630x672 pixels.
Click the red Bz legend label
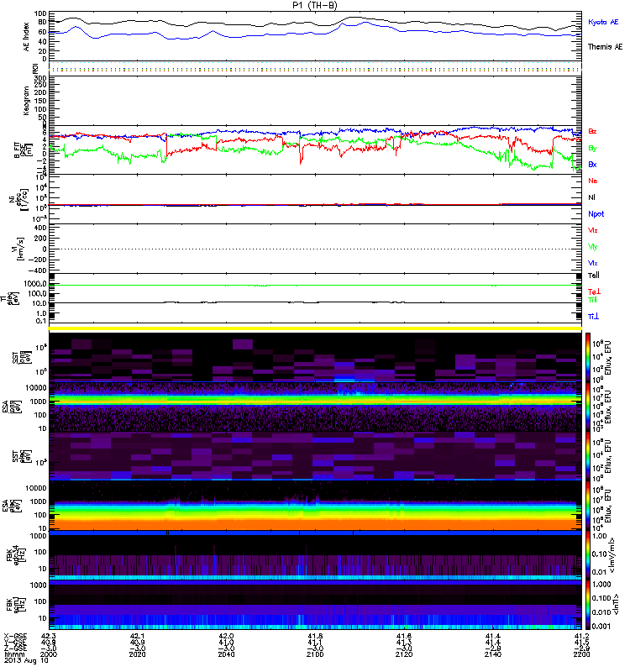point(592,131)
